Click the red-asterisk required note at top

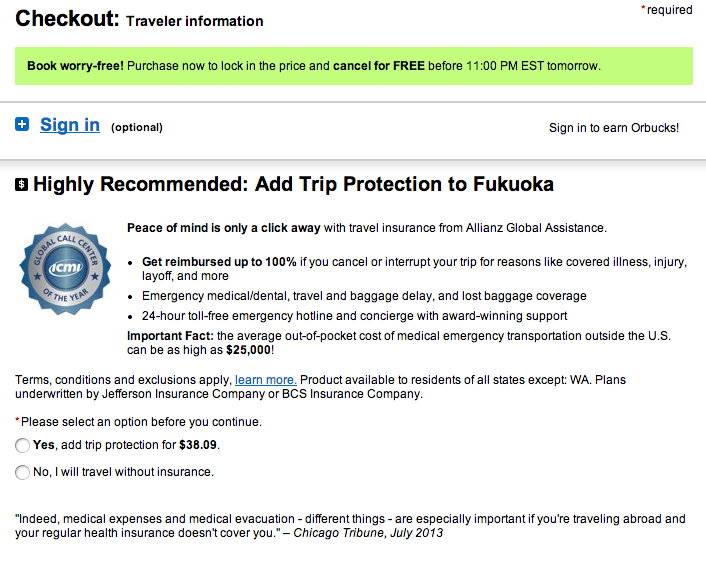pyautogui.click(x=667, y=9)
